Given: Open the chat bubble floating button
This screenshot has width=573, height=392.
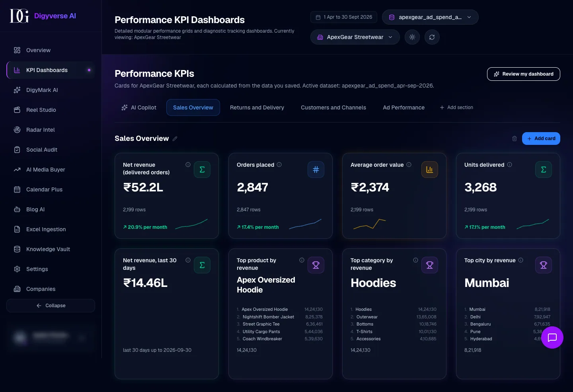Looking at the screenshot, I should [x=552, y=337].
